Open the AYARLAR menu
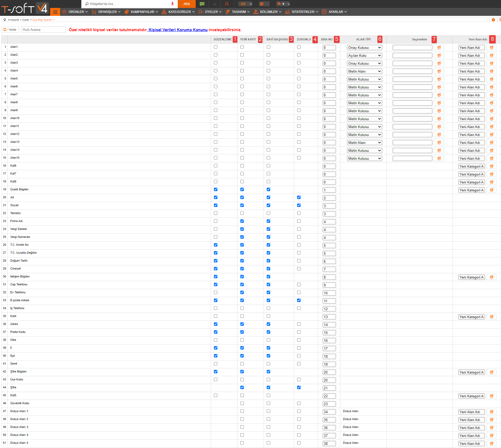Viewport: 501px width, 448px height. (x=335, y=12)
